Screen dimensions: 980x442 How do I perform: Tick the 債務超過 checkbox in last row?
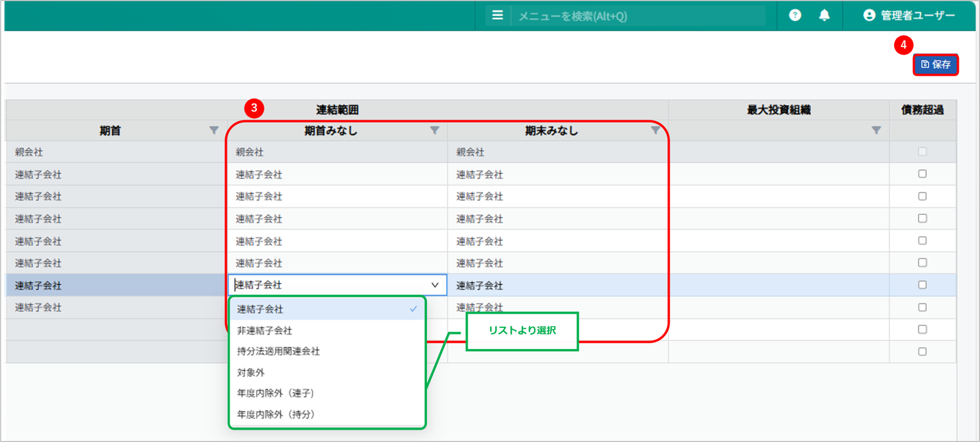[x=922, y=351]
